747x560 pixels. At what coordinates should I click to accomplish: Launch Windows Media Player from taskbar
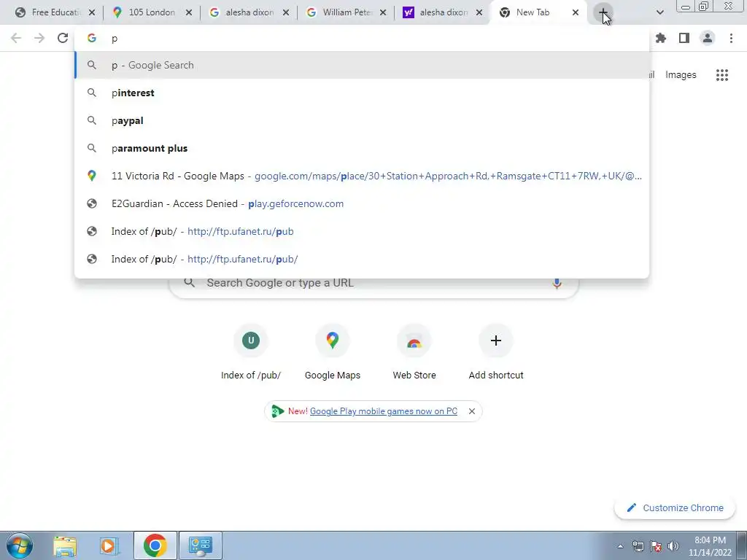pyautogui.click(x=109, y=545)
